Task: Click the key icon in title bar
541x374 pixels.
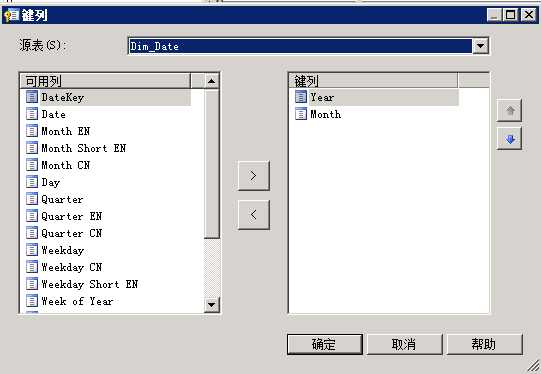Action: click(11, 15)
